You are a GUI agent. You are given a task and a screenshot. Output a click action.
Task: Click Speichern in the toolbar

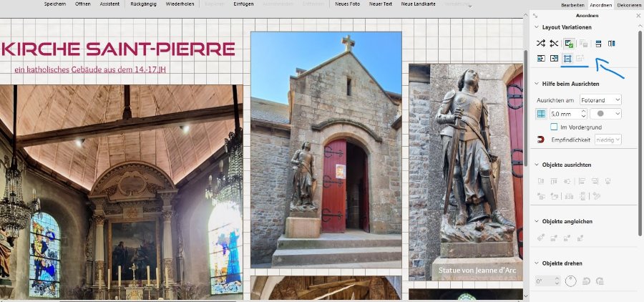[x=54, y=4]
